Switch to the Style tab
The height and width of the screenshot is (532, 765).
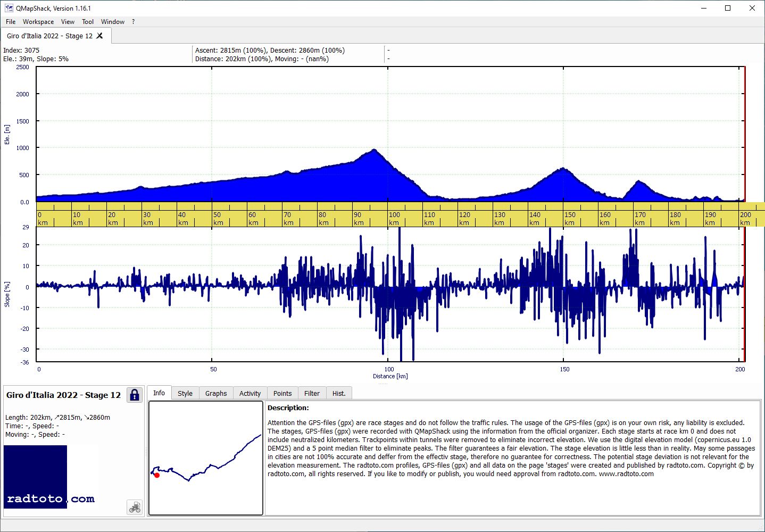click(x=185, y=393)
